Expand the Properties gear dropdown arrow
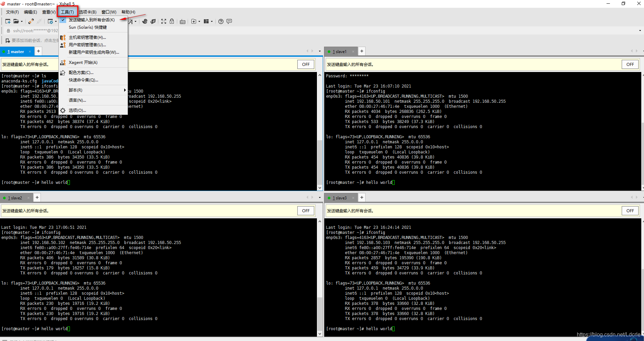Image resolution: width=644 pixels, height=341 pixels. coord(56,22)
